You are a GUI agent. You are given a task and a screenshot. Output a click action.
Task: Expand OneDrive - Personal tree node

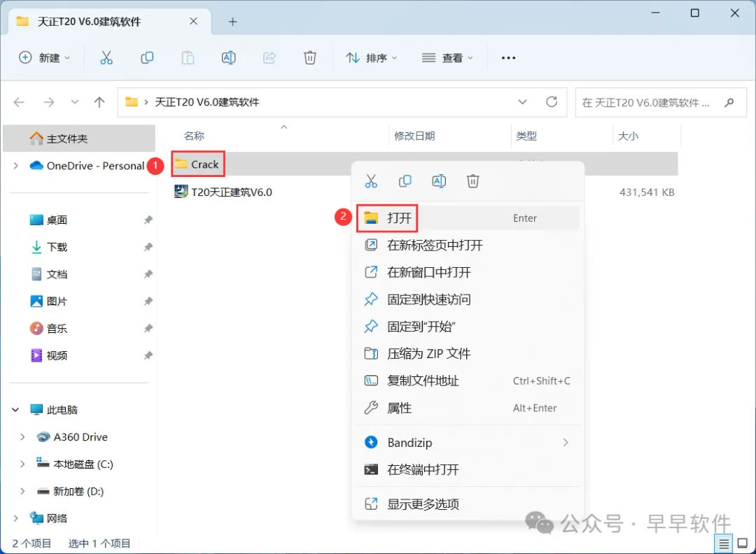click(16, 166)
